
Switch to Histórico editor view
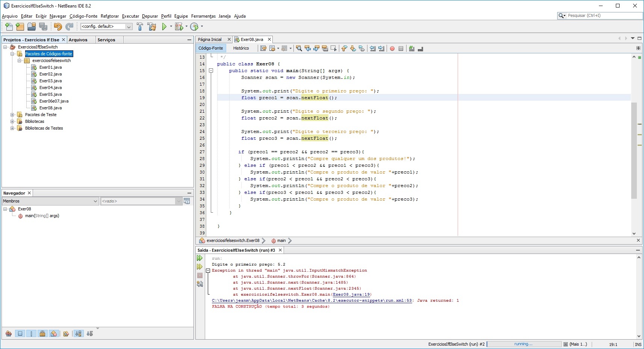point(241,48)
